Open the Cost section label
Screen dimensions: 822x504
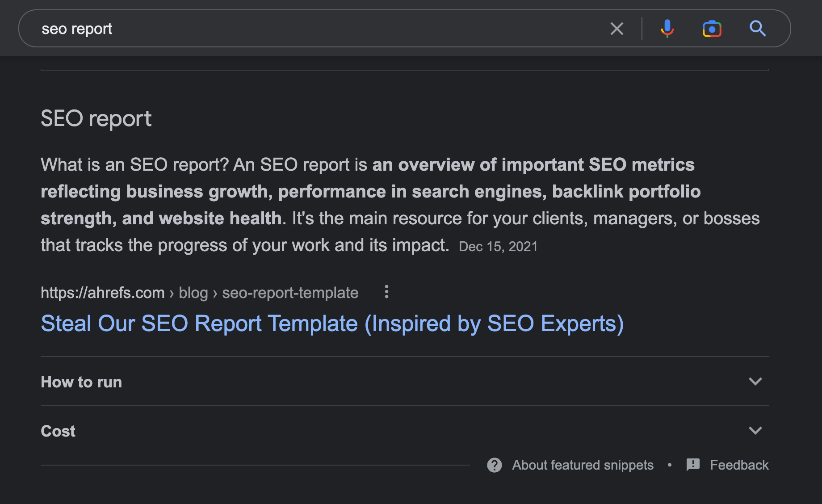click(58, 431)
